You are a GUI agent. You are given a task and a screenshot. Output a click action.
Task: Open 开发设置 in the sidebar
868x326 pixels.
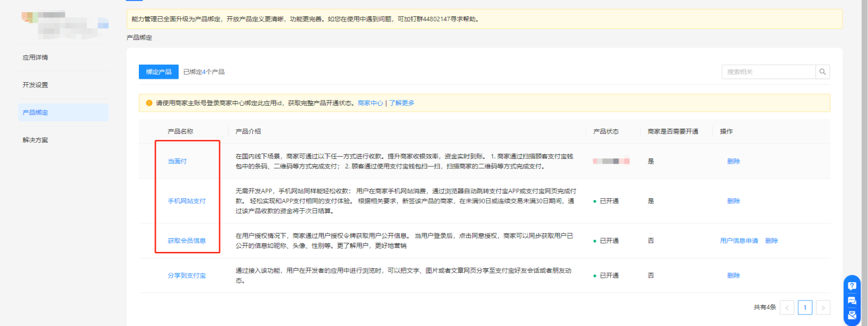coord(35,85)
